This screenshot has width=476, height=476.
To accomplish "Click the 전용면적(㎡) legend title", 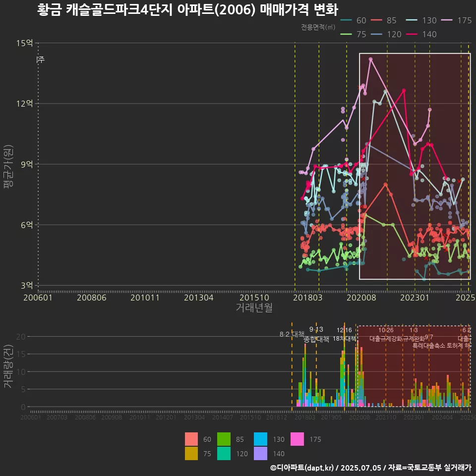I will coord(318,27).
